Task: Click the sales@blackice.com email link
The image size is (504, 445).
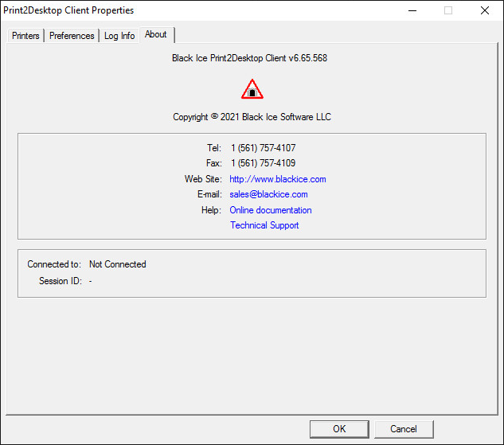Action: pyautogui.click(x=268, y=194)
